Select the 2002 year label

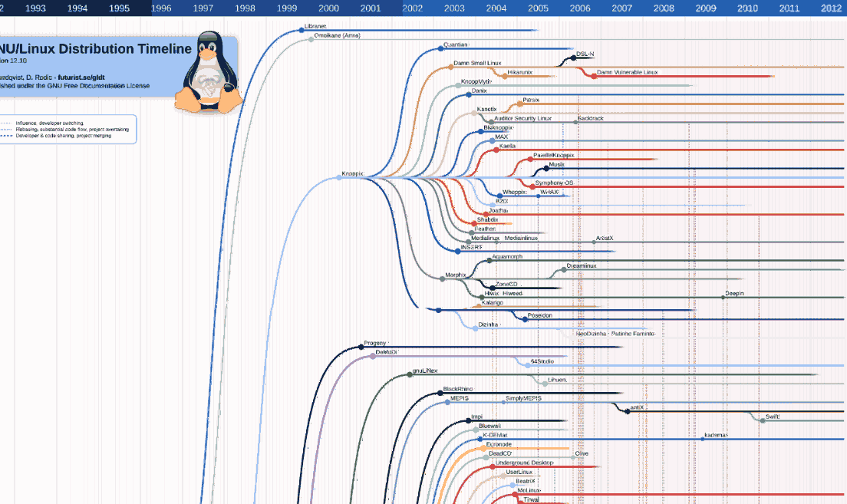point(413,8)
